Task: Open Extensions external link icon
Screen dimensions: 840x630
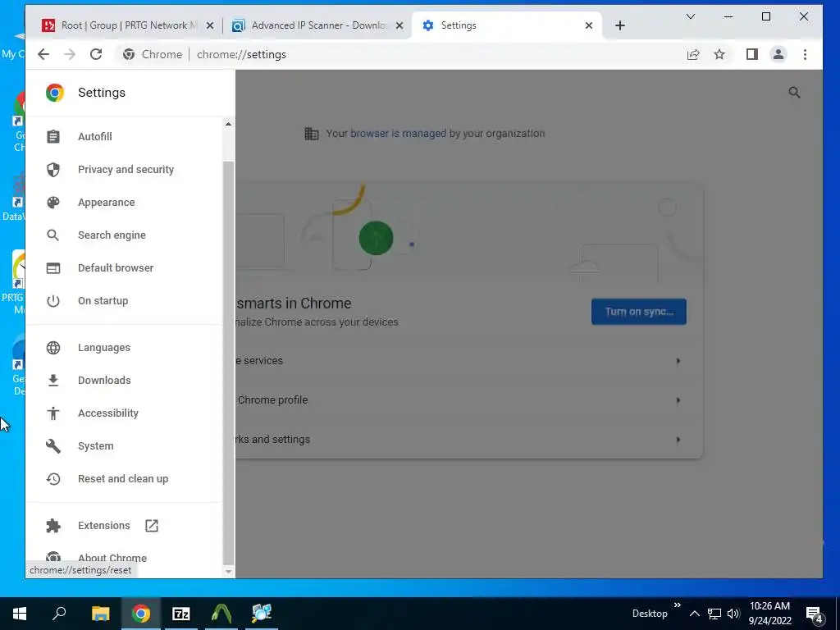Action: [x=152, y=526]
